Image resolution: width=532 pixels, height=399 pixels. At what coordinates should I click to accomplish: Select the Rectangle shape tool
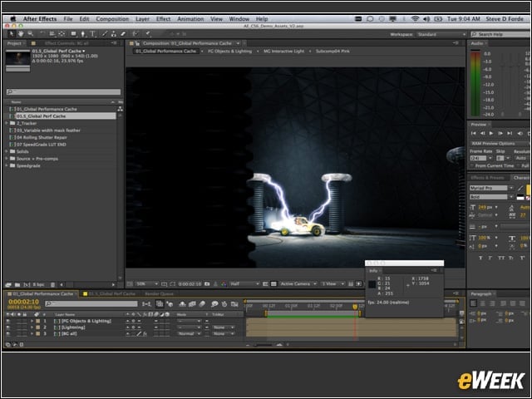pyautogui.click(x=73, y=34)
